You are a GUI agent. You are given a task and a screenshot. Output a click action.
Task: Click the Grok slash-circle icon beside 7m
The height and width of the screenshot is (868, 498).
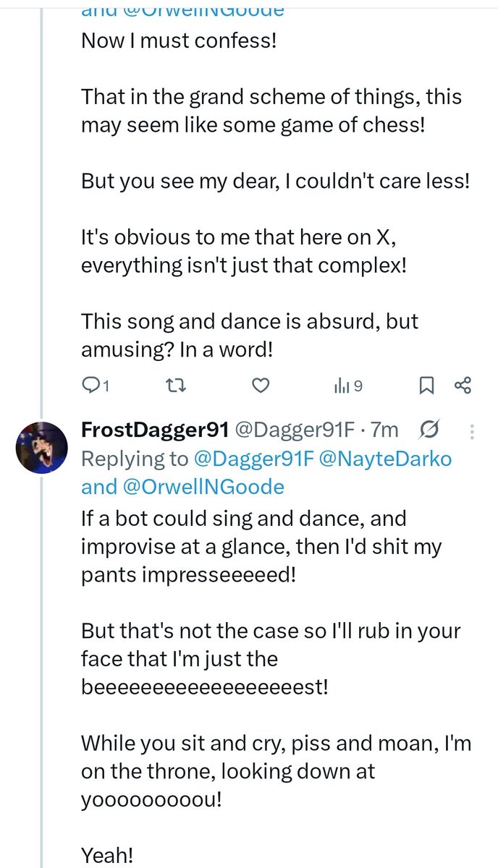(x=428, y=430)
